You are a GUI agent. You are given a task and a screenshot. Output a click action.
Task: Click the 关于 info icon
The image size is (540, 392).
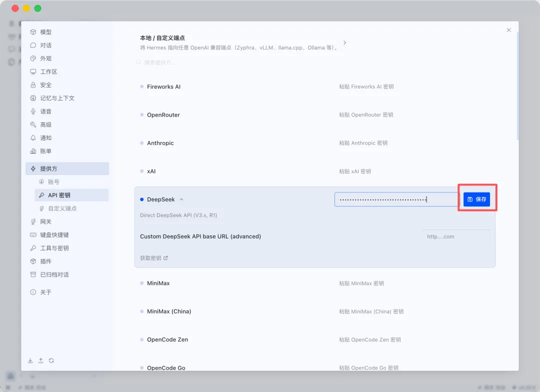click(33, 292)
